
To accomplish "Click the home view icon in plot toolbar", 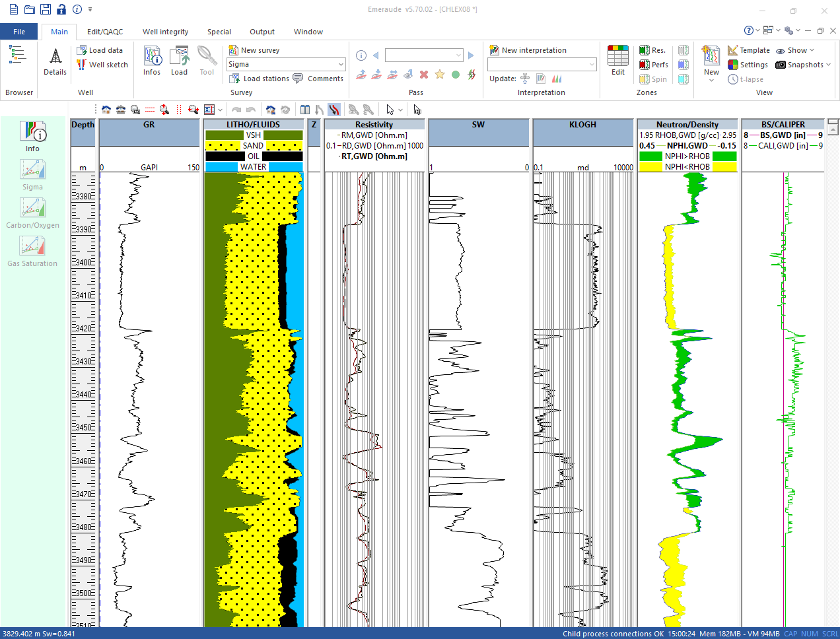I will click(x=106, y=110).
